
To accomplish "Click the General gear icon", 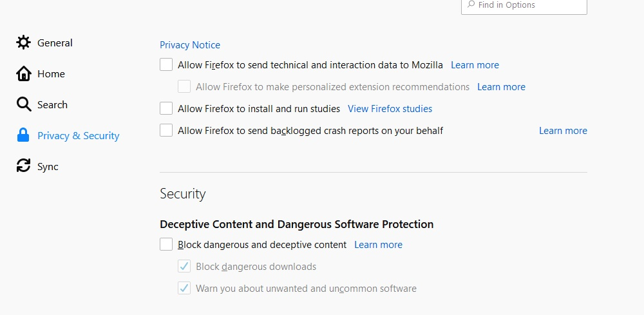I will click(23, 43).
